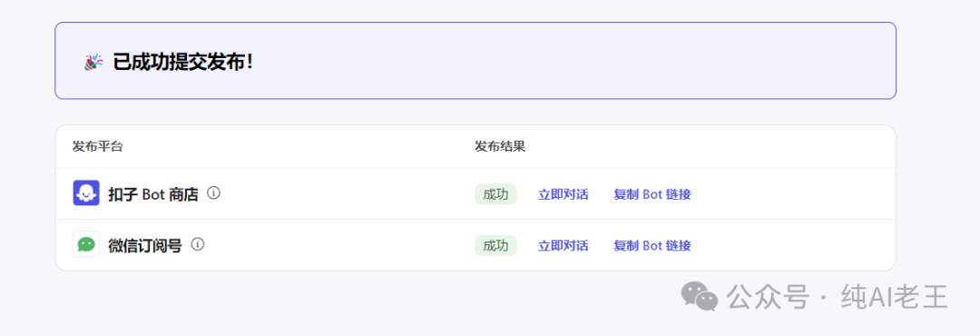Click the 微信订阅号 platform name
980x336 pixels.
pos(145,246)
